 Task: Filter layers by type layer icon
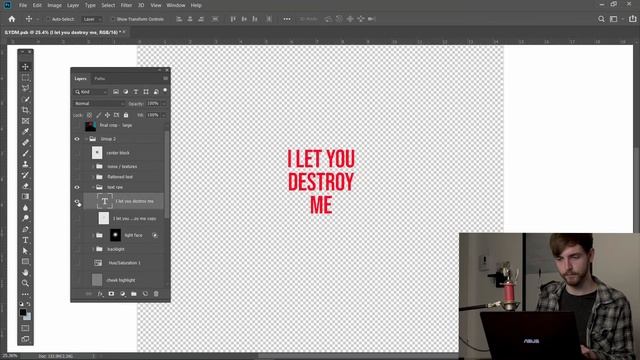[x=136, y=92]
